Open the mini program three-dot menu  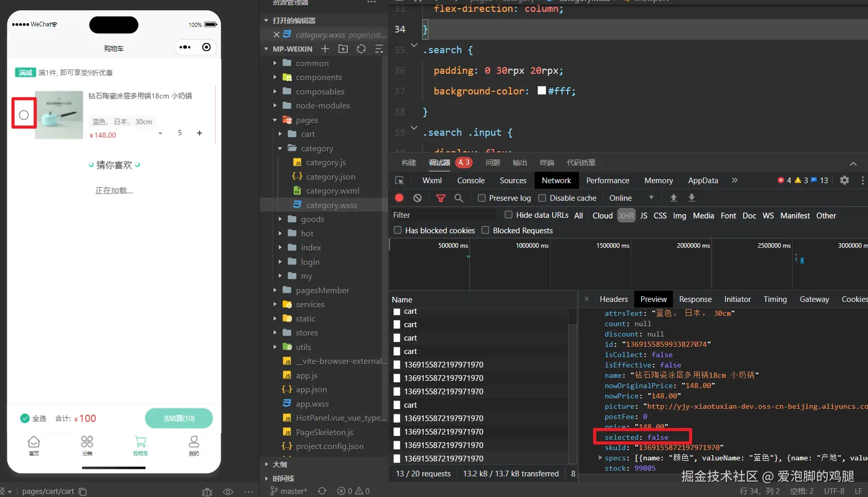pos(185,47)
